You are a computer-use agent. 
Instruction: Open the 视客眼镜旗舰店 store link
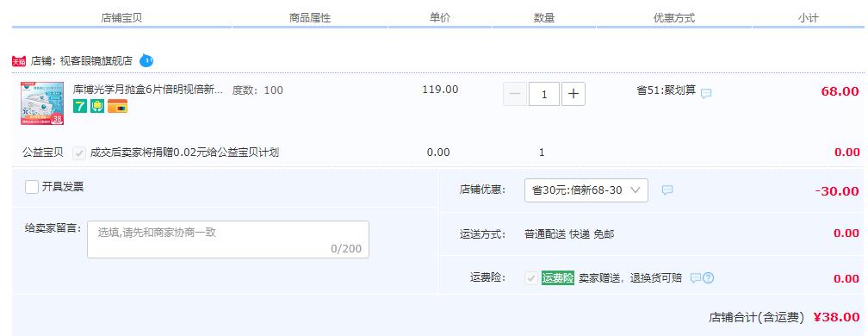(96, 61)
